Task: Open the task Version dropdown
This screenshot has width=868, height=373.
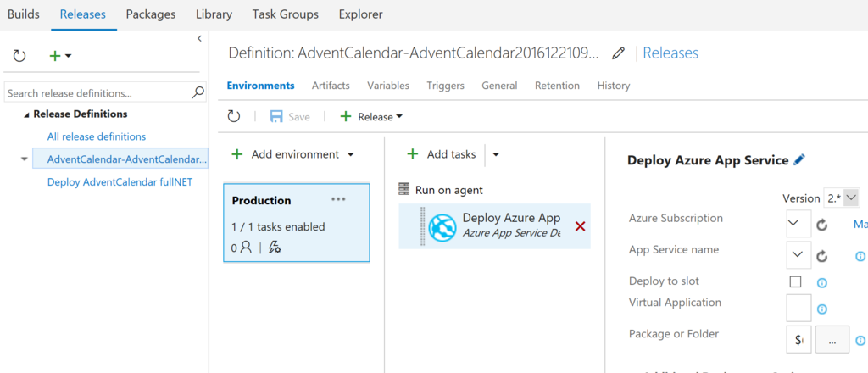Action: [x=842, y=198]
